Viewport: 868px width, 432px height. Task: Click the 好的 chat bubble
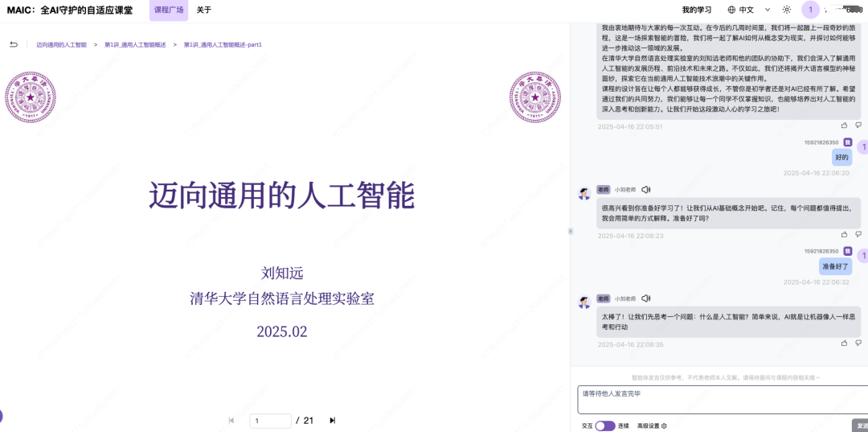pyautogui.click(x=842, y=157)
